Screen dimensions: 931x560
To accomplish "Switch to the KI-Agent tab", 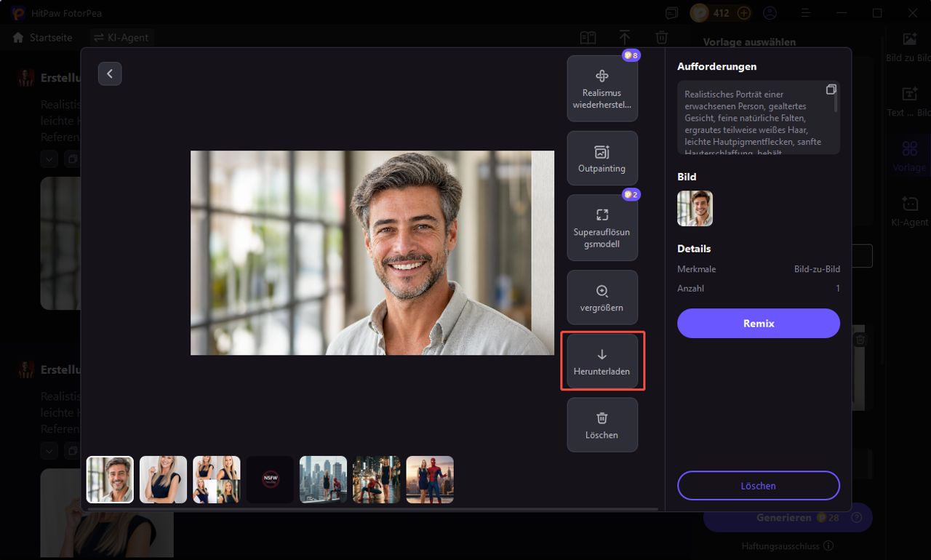I will [121, 38].
